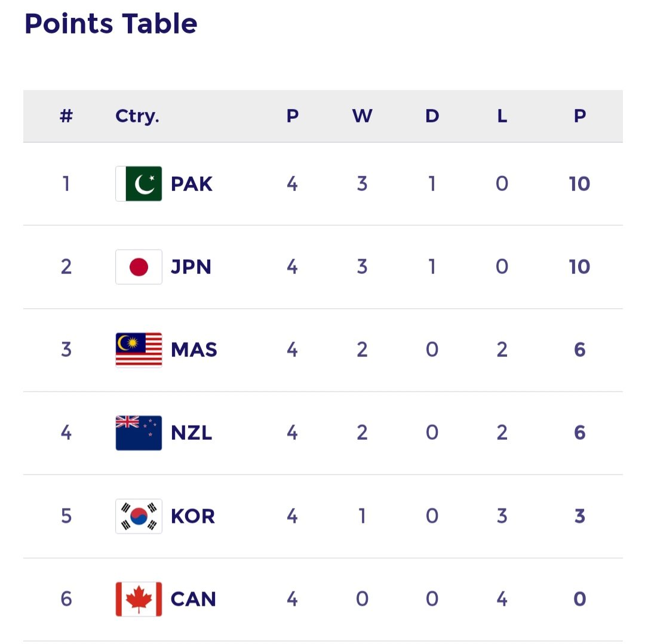Click Canada's 0 points value
The height and width of the screenshot is (644, 645).
[x=580, y=599]
